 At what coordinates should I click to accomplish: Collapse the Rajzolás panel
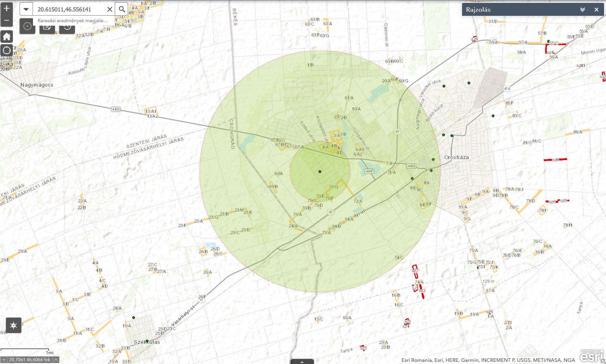coord(582,10)
